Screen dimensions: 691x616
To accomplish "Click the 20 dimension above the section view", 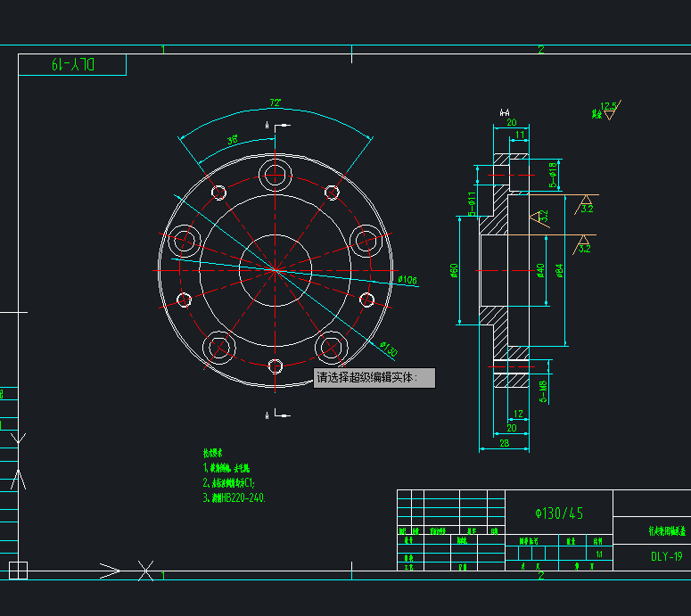I will click(511, 122).
